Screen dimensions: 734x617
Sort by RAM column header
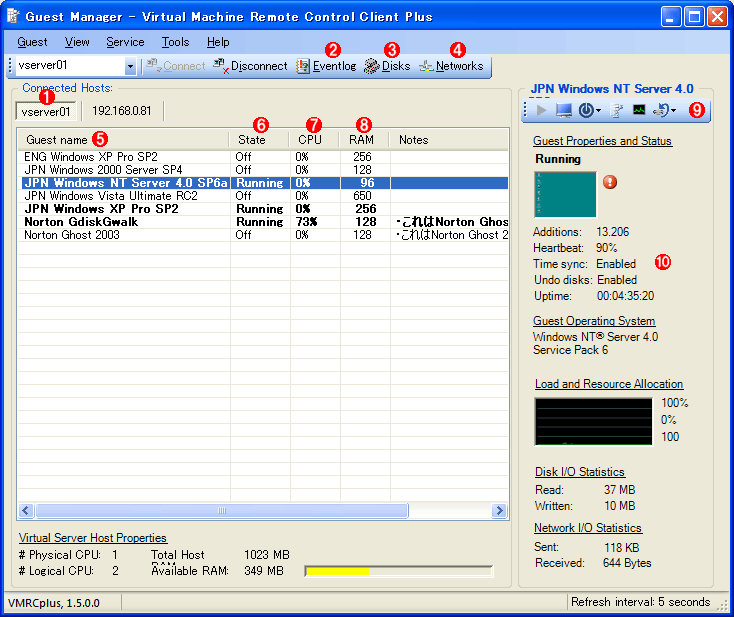(364, 140)
